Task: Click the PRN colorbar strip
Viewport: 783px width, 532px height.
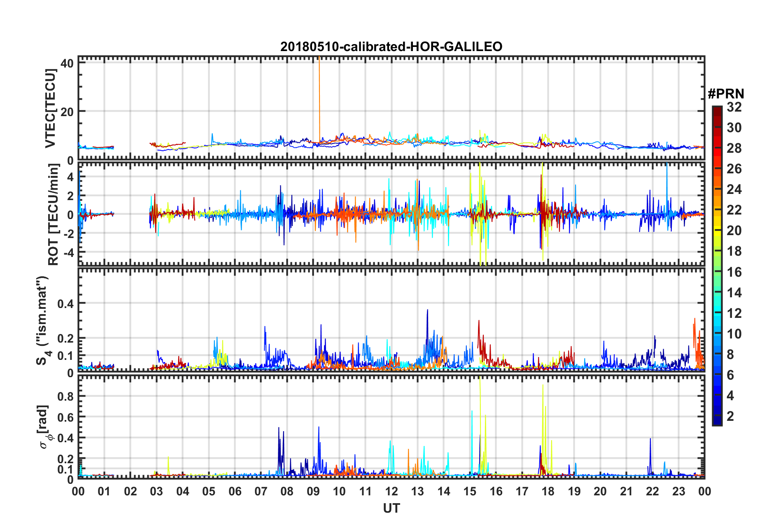Action: click(717, 266)
